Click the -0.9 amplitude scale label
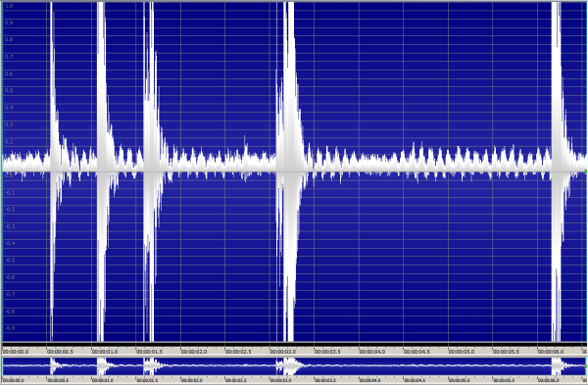588x385 pixels. pos(10,328)
